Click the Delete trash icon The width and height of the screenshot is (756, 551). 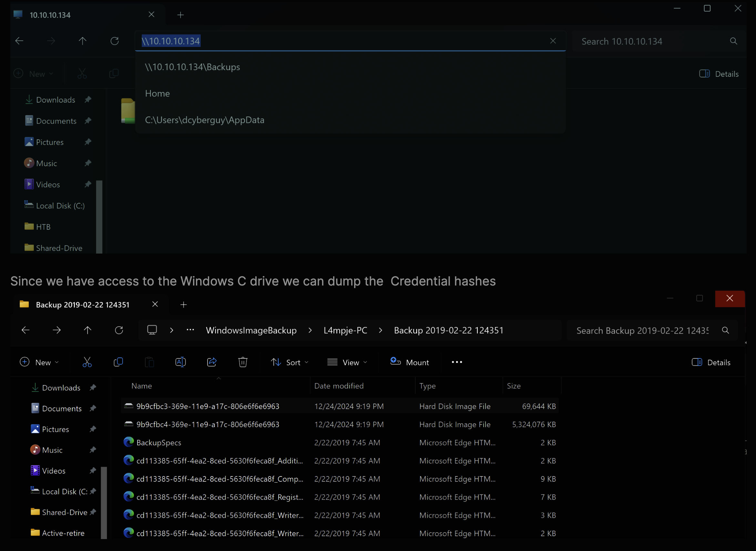[243, 362]
